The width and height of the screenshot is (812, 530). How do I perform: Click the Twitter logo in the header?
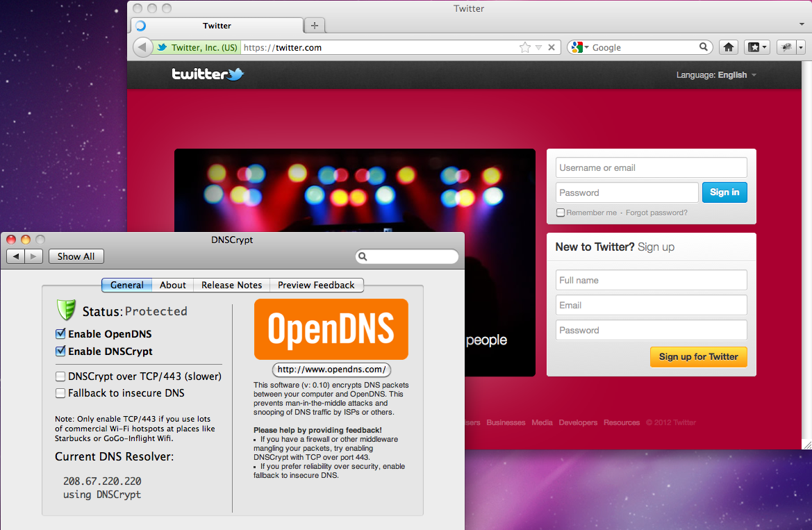click(x=208, y=74)
